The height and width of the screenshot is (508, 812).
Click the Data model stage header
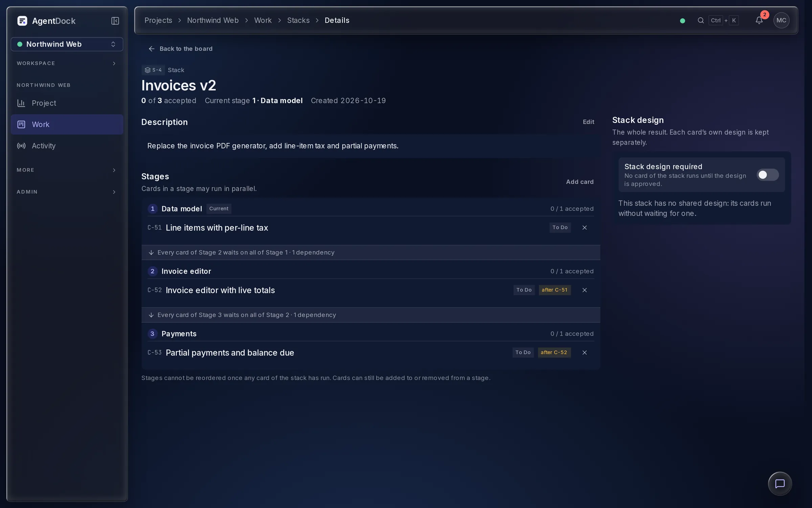[371, 209]
